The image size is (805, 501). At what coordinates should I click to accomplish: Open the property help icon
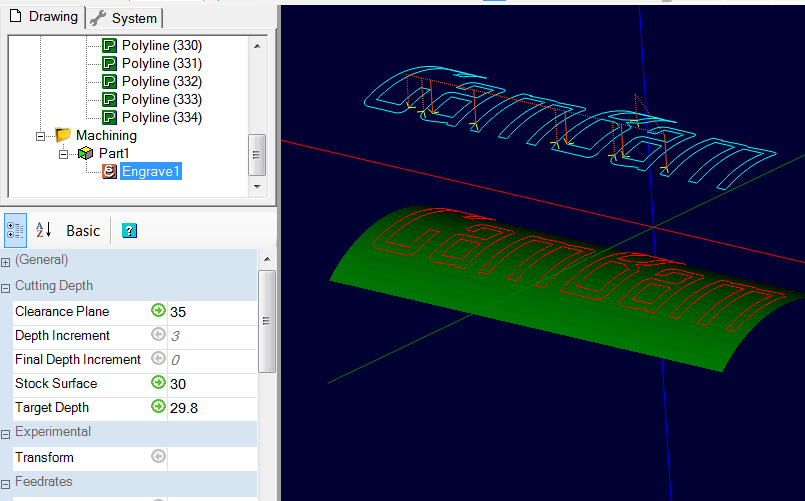129,231
